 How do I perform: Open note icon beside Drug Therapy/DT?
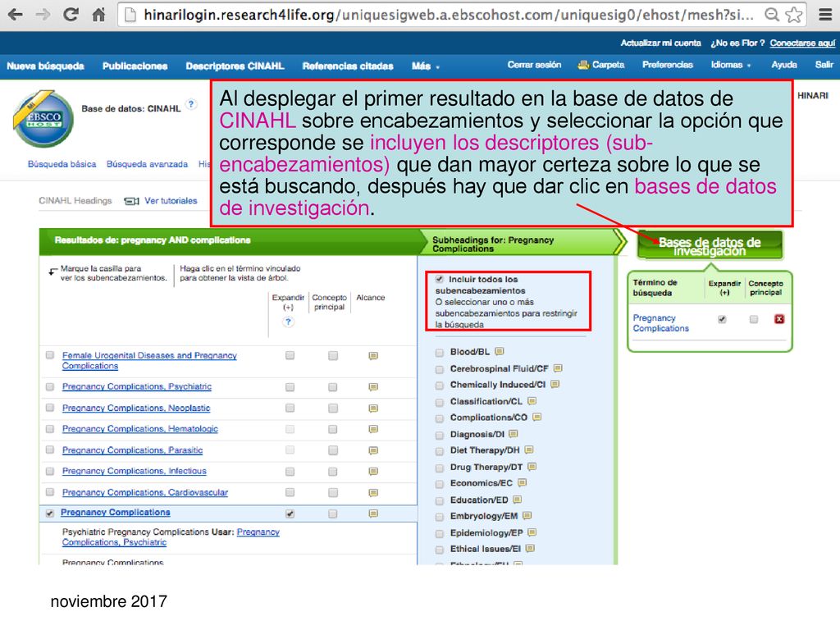[532, 467]
